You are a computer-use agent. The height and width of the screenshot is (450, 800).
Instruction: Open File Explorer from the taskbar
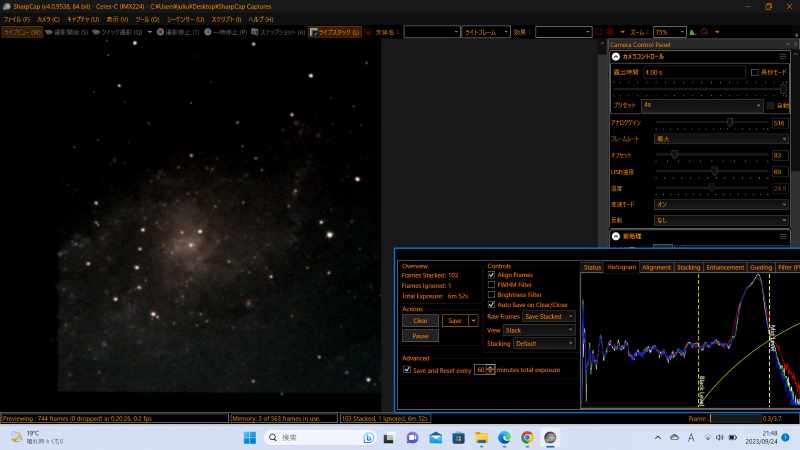pos(481,437)
